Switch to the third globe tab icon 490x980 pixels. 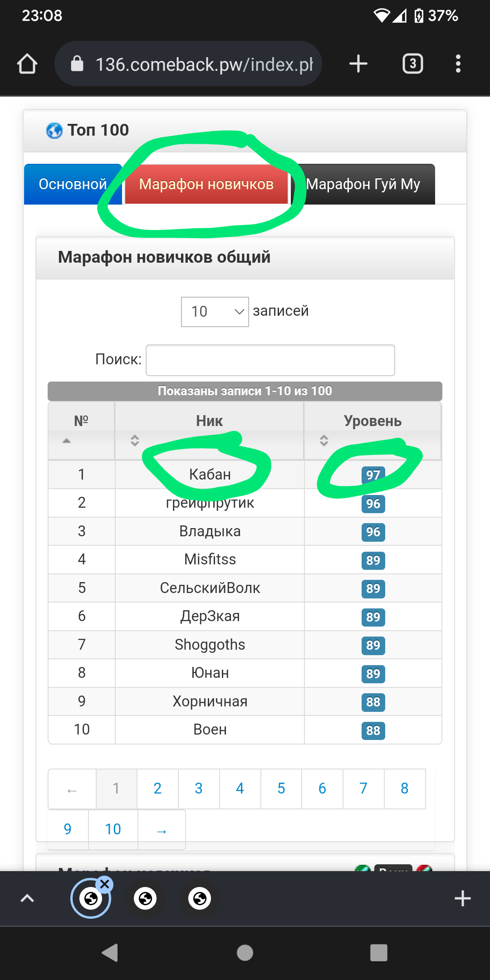pos(200,898)
